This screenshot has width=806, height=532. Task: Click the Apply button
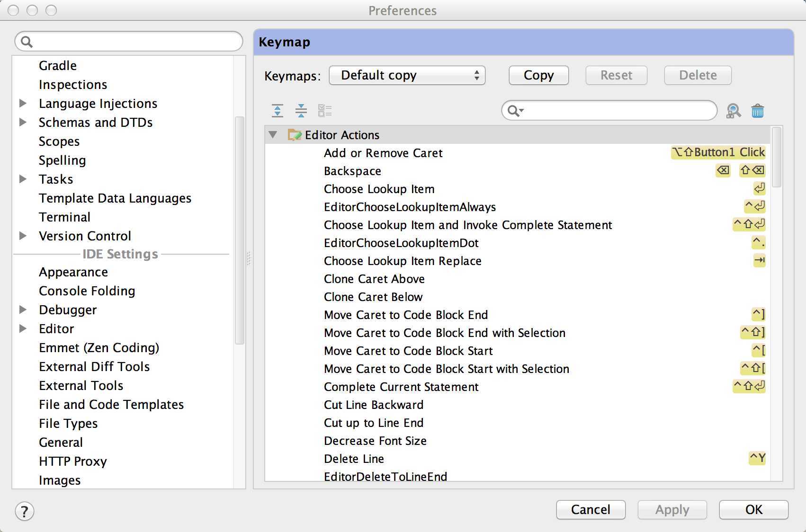coord(672,510)
